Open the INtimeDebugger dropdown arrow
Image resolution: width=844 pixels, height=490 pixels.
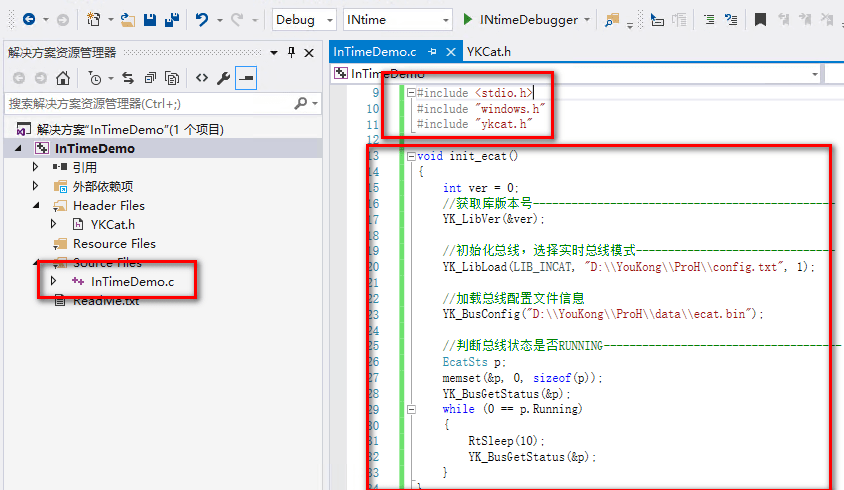[587, 20]
